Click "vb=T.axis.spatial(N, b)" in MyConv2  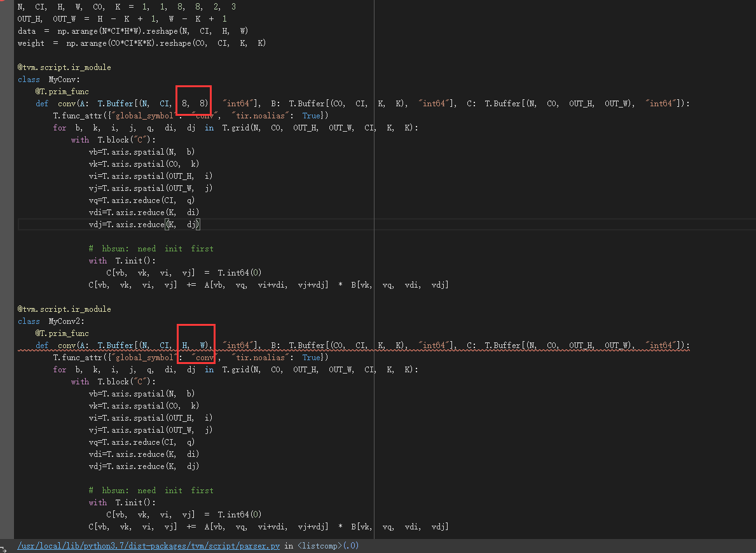tap(142, 393)
